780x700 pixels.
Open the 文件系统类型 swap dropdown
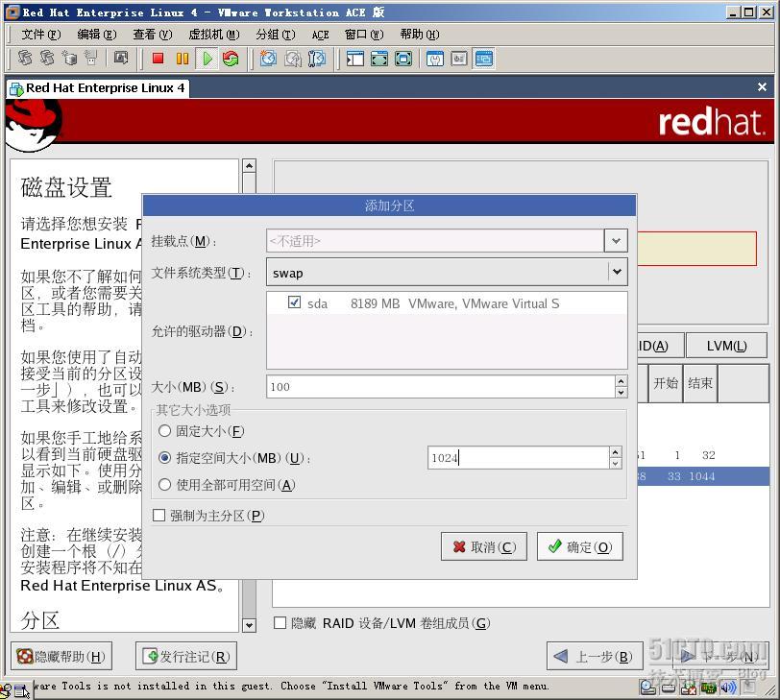pos(617,272)
